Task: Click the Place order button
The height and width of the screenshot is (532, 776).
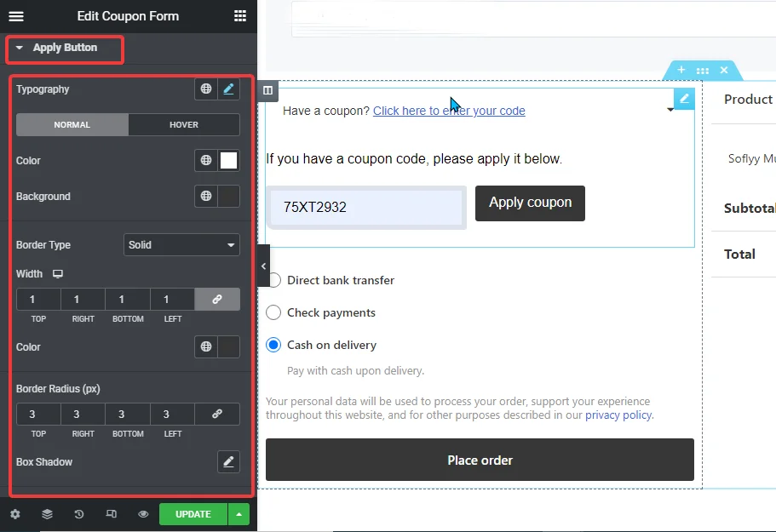Action: pos(480,460)
